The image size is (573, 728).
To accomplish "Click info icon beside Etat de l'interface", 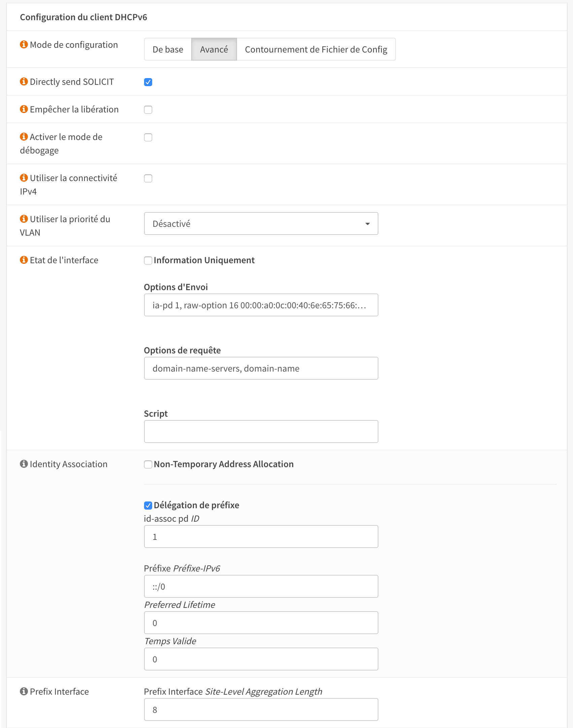I will (24, 260).
